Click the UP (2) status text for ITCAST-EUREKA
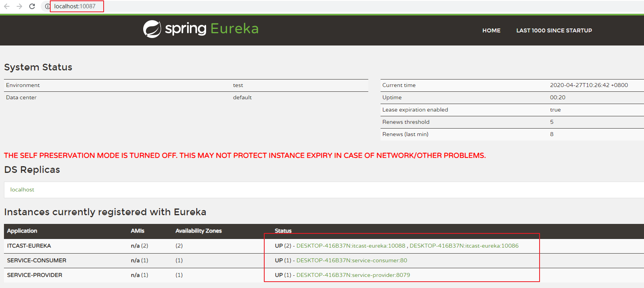 point(283,246)
